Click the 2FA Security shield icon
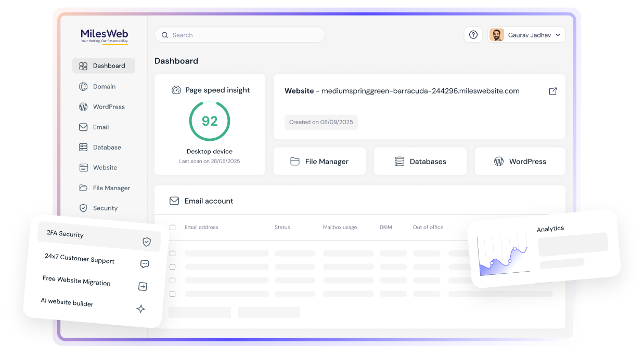This screenshot has width=644, height=359. [x=146, y=241]
